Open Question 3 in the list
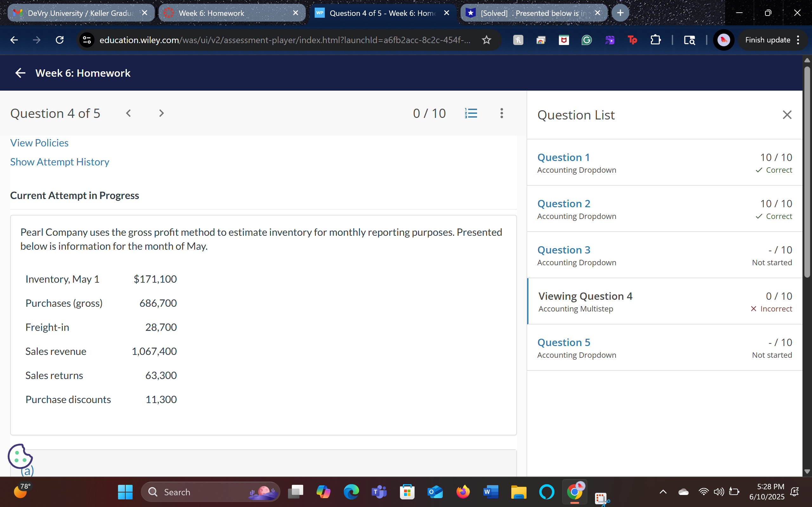The image size is (812, 507). 564,250
